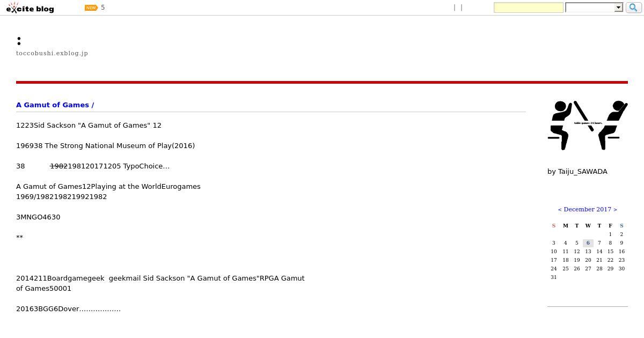Image resolution: width=644 pixels, height=338 pixels.
Task: Open the search scope dropdown
Action: 594,8
